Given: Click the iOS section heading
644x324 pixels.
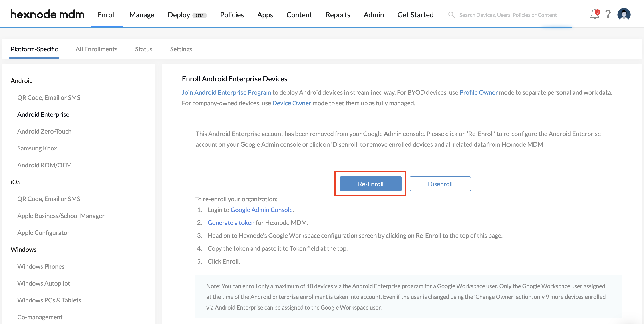Looking at the screenshot, I should [16, 182].
